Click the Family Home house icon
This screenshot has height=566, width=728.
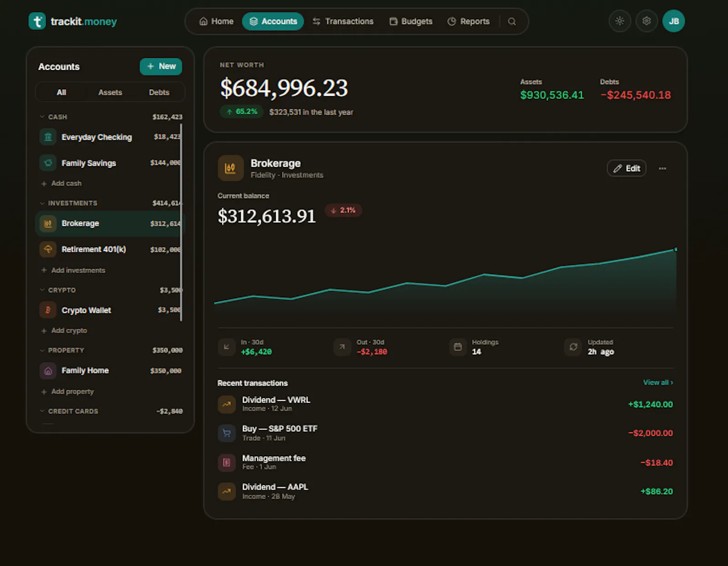click(48, 371)
